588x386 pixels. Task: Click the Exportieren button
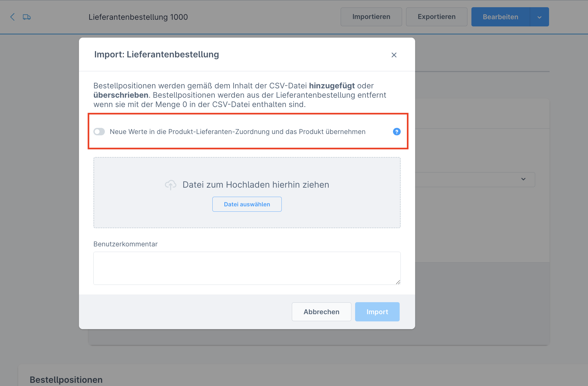click(436, 17)
